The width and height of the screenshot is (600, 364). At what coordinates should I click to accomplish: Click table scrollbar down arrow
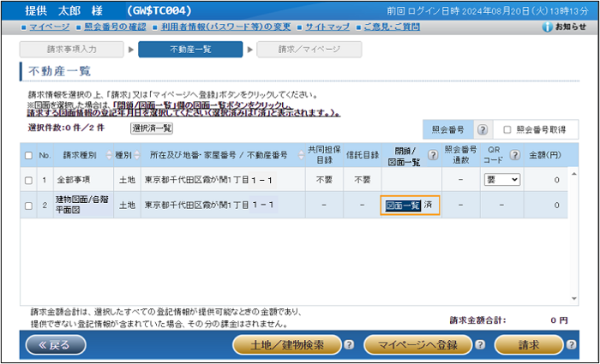coord(573,299)
